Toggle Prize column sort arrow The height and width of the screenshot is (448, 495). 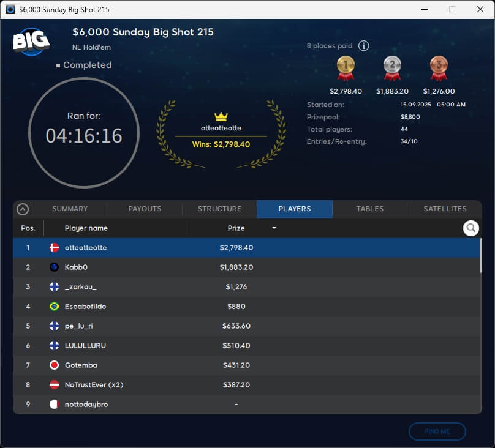(x=274, y=228)
